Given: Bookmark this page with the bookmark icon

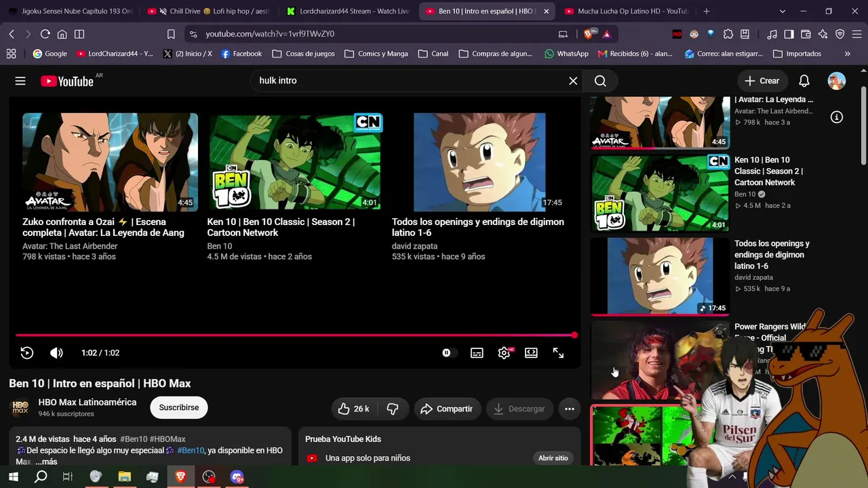Looking at the screenshot, I should [171, 34].
